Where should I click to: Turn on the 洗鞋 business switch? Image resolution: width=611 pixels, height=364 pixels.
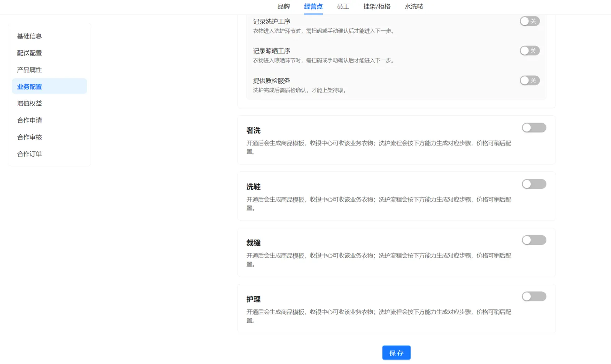[534, 184]
